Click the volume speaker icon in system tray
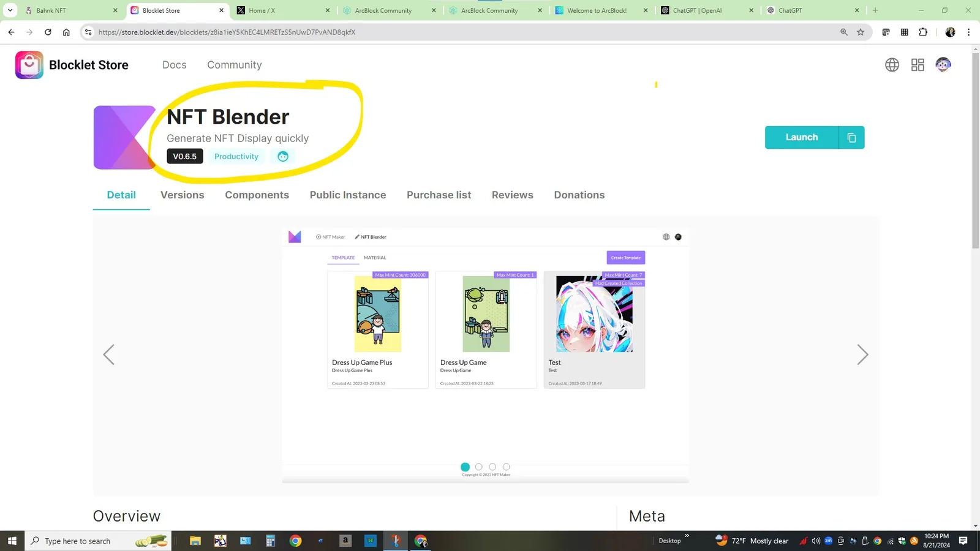Viewport: 980px width, 551px height. click(x=816, y=541)
